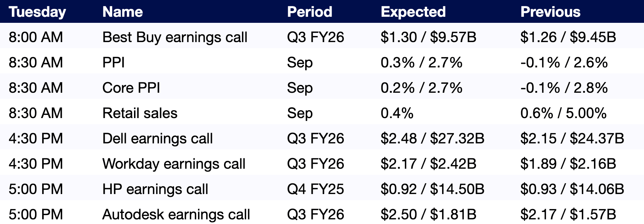Click Core PPI expected value 0.2% / 2.7%
644x224 pixels.
(421, 88)
